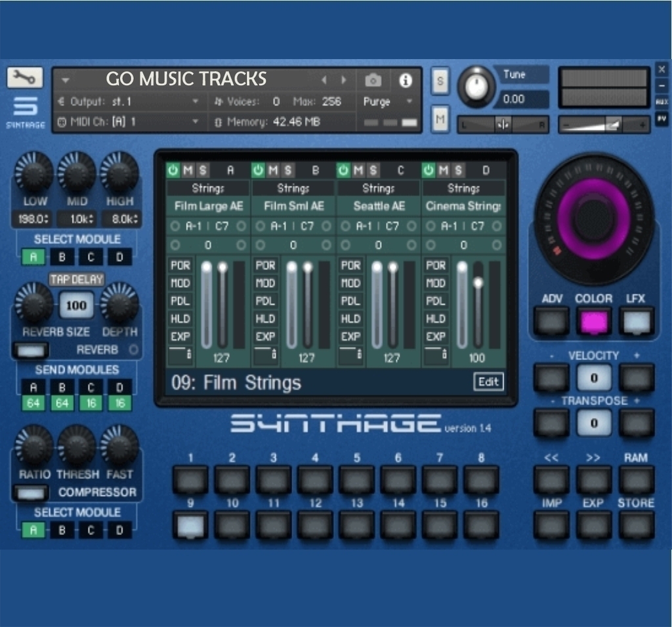Turn the LOW EQ knob
672x627 pixels.
[34, 172]
